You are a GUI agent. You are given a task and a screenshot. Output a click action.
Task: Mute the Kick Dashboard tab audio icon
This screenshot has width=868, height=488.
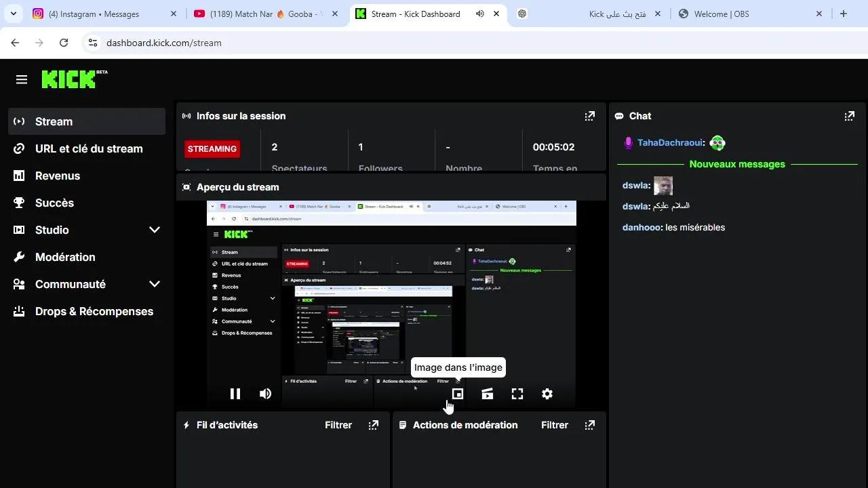pyautogui.click(x=480, y=14)
